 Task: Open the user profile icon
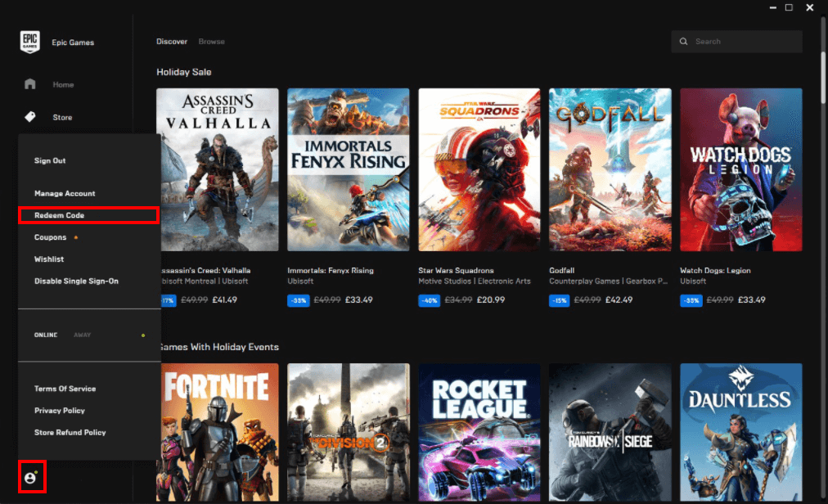tap(30, 478)
